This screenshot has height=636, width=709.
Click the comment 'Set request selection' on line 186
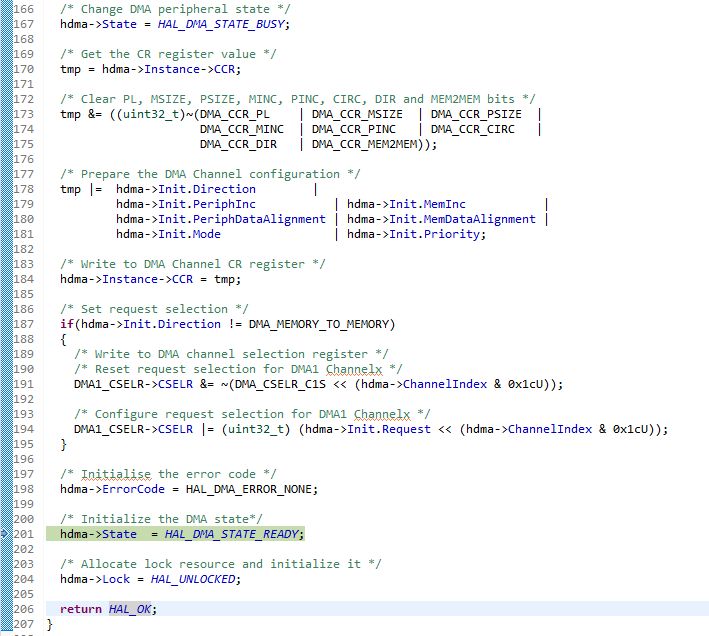pyautogui.click(x=154, y=309)
